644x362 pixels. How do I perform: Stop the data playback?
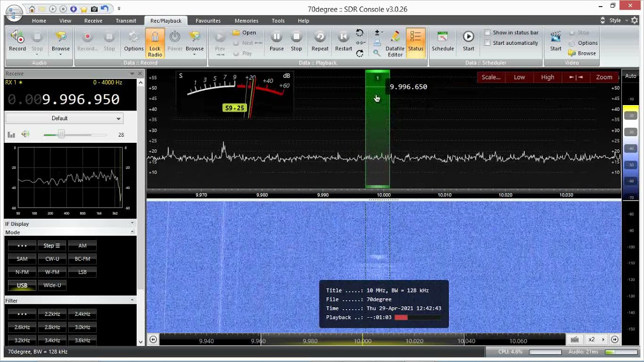click(296, 41)
